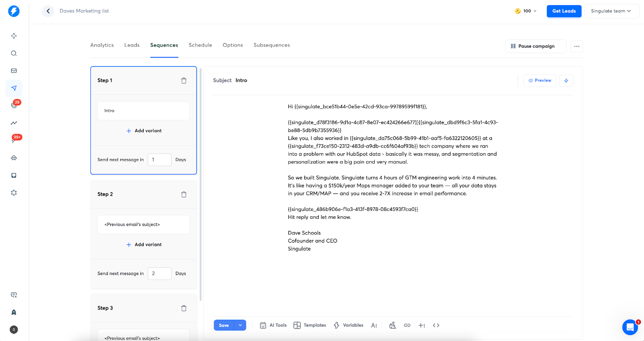Open Variables in editor toolbar

tap(348, 325)
